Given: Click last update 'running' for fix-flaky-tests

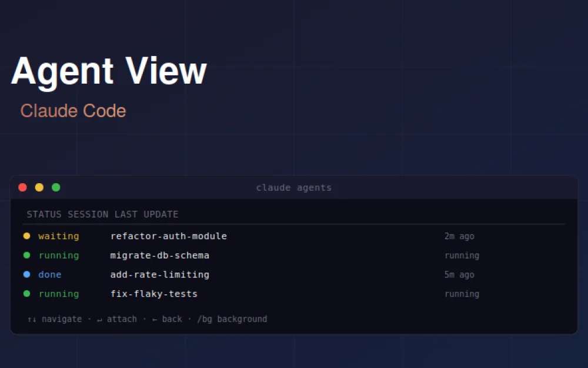Looking at the screenshot, I should [x=462, y=294].
